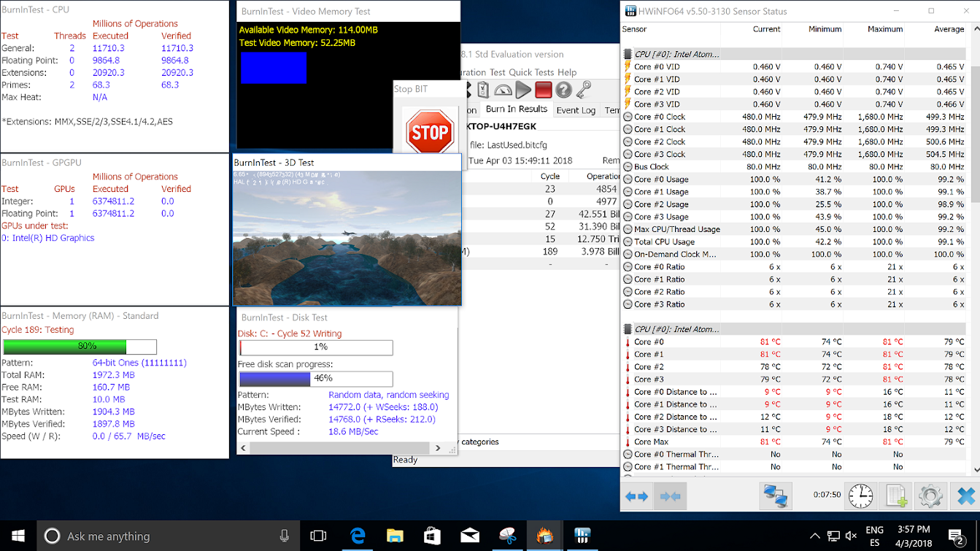Click the HWiNFO vertical scrollbar down arrow
980x551 pixels.
[974, 471]
